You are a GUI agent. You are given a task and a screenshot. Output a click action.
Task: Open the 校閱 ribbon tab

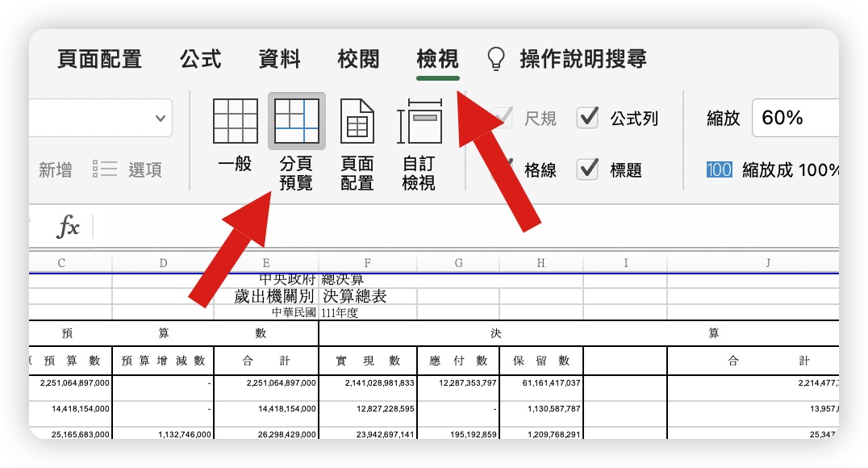(x=358, y=59)
